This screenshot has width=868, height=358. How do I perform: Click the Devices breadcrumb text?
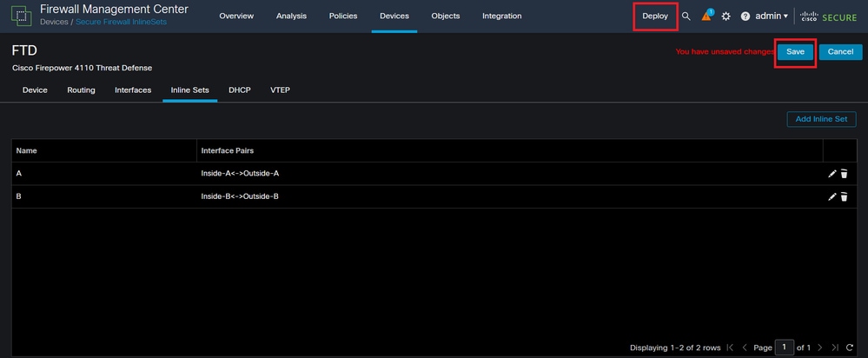click(x=54, y=22)
